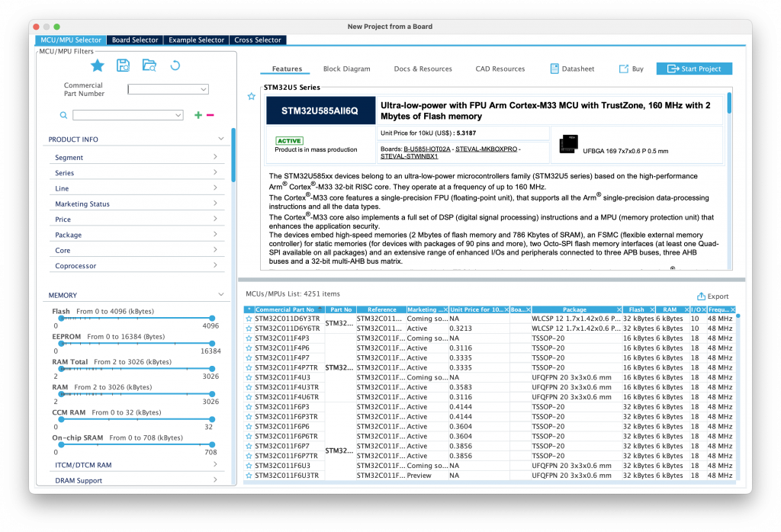The height and width of the screenshot is (532, 781).
Task: Select the Features tab
Action: point(287,69)
